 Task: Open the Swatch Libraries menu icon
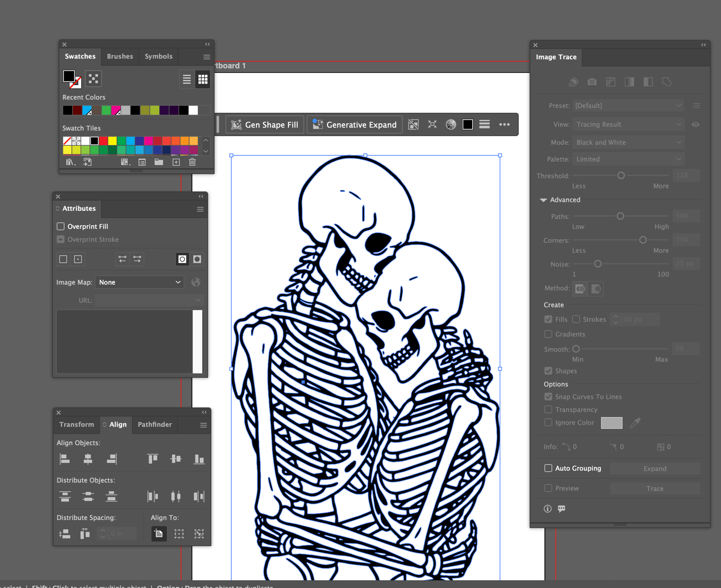tap(71, 162)
